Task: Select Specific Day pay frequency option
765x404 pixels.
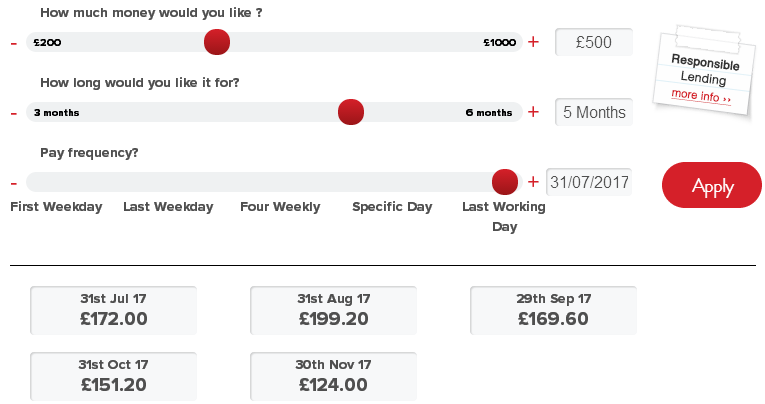Action: [392, 207]
